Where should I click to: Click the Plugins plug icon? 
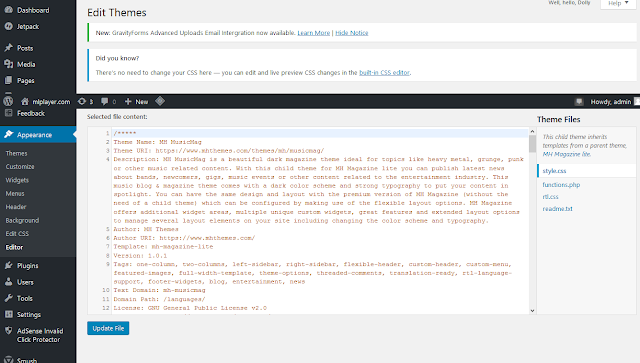point(9,265)
